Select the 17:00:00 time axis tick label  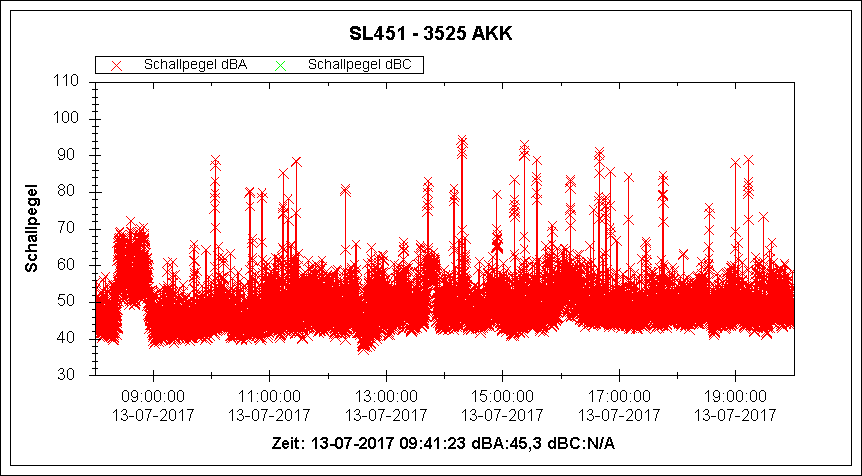(618, 396)
